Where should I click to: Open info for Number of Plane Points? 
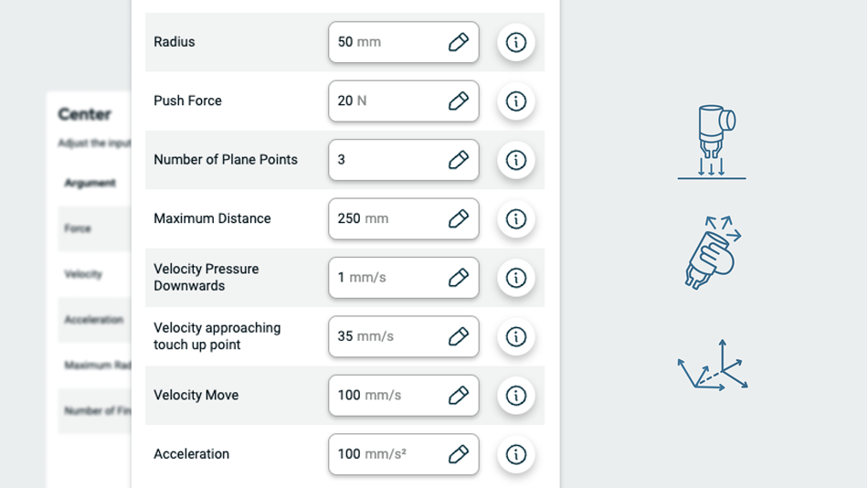click(x=516, y=160)
